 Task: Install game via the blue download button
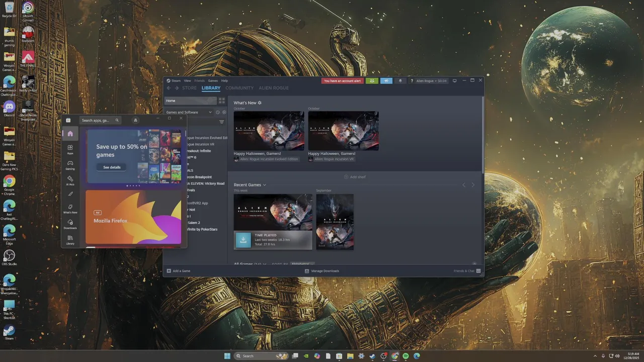[x=243, y=240]
